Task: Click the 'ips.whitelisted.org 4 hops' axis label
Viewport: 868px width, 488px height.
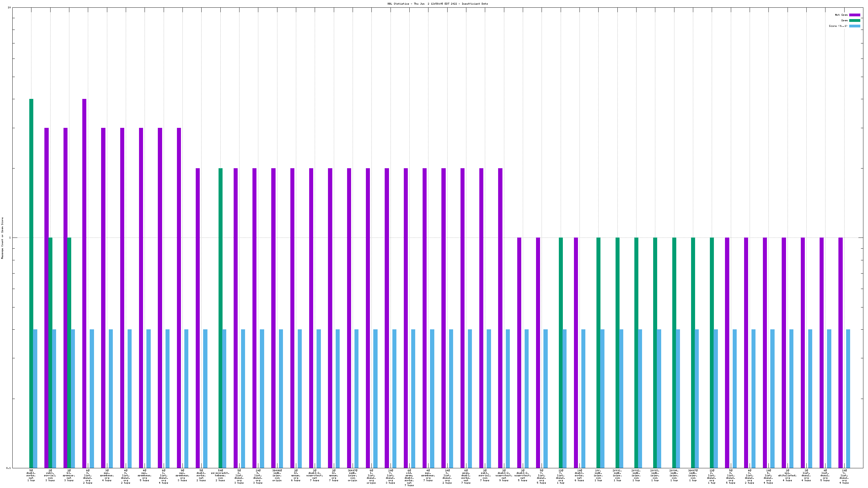Action: click(787, 475)
